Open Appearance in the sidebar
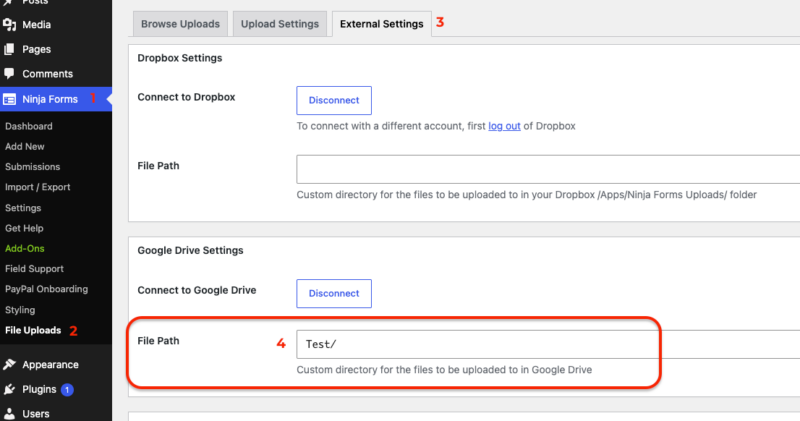 50,364
